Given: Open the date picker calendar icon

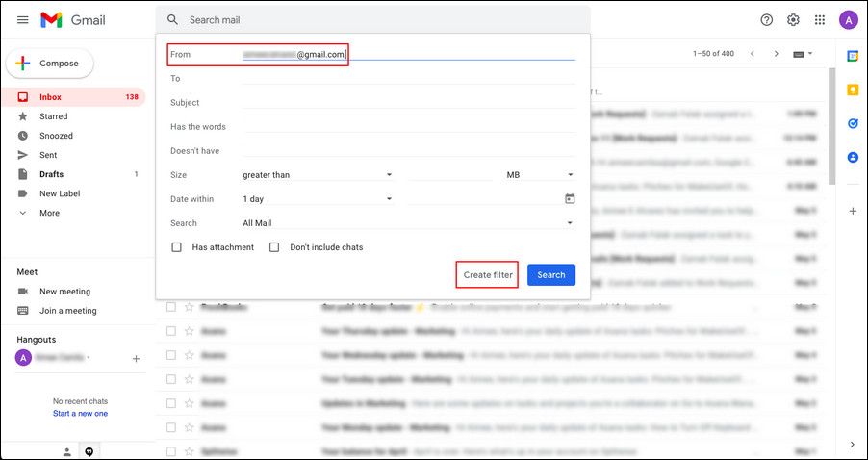Looking at the screenshot, I should [570, 199].
